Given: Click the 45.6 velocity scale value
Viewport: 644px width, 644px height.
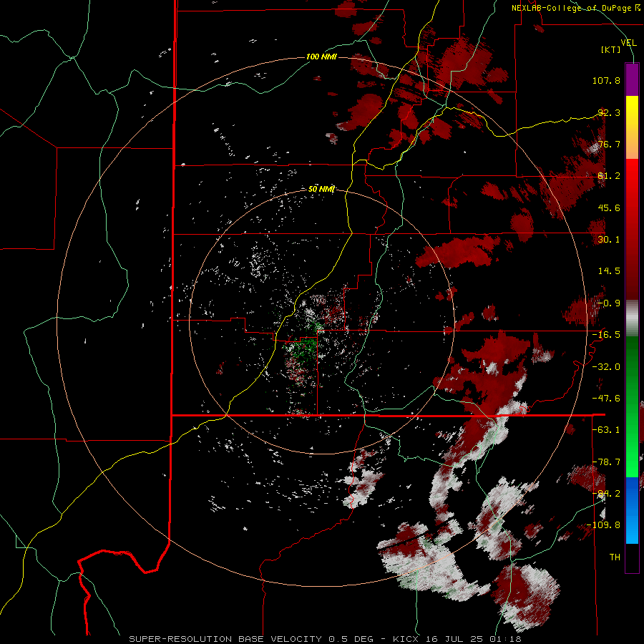Looking at the screenshot, I should coord(609,208).
